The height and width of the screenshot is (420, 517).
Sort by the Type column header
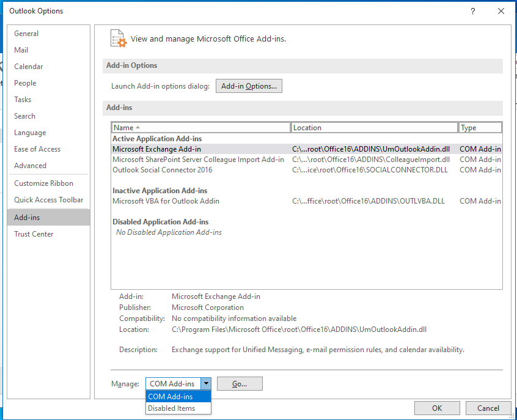pos(480,128)
